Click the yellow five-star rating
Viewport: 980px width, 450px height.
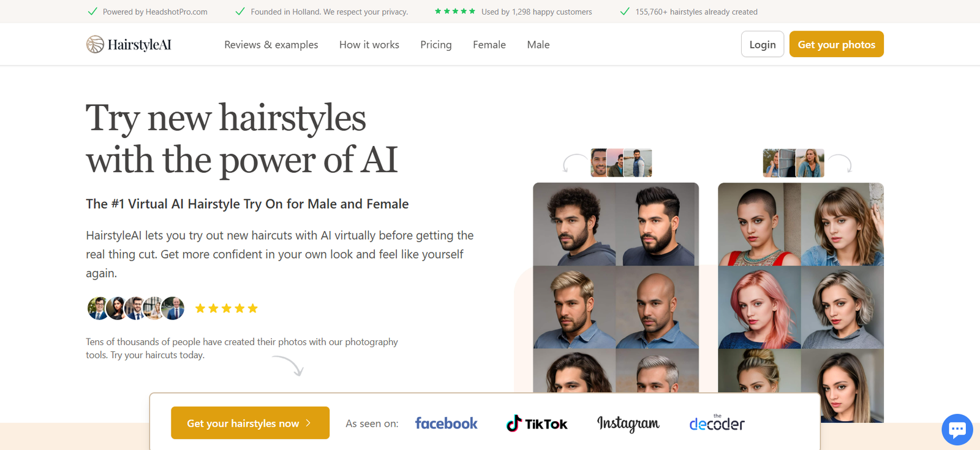coord(227,308)
